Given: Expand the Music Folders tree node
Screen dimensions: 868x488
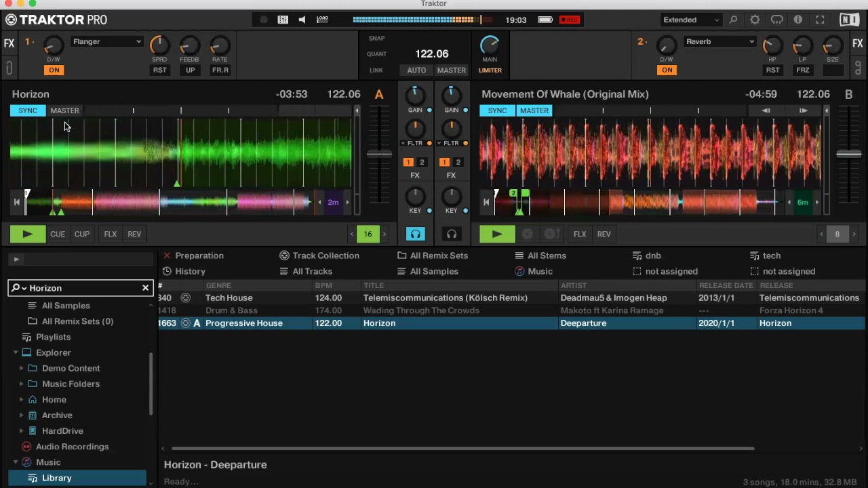Looking at the screenshot, I should (x=21, y=384).
